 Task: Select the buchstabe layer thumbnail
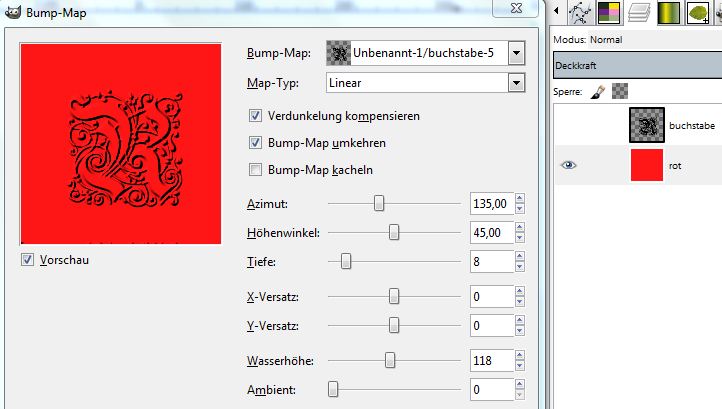(x=647, y=125)
